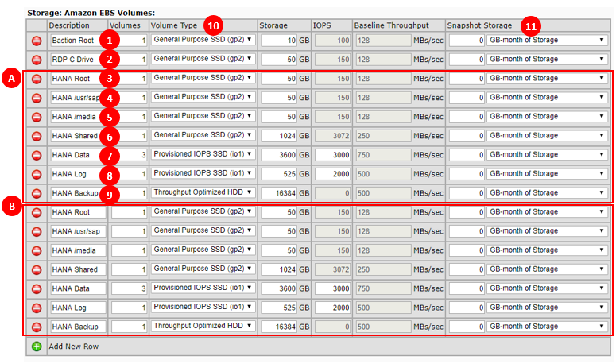Viewport: 616px width, 364px height.
Task: Focus the Storage GB field for Bastion Root
Action: coord(279,40)
